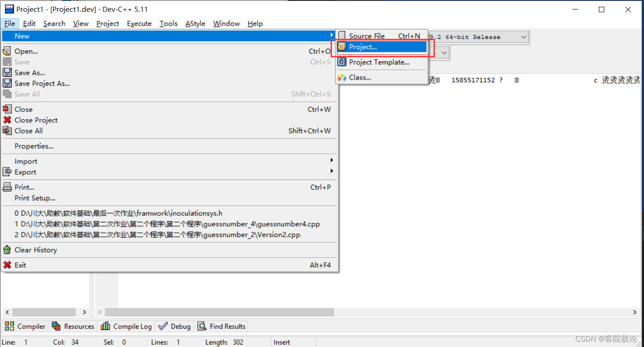Click the Dev-C++ title bar icon
The width and height of the screenshot is (644, 347).
9,9
